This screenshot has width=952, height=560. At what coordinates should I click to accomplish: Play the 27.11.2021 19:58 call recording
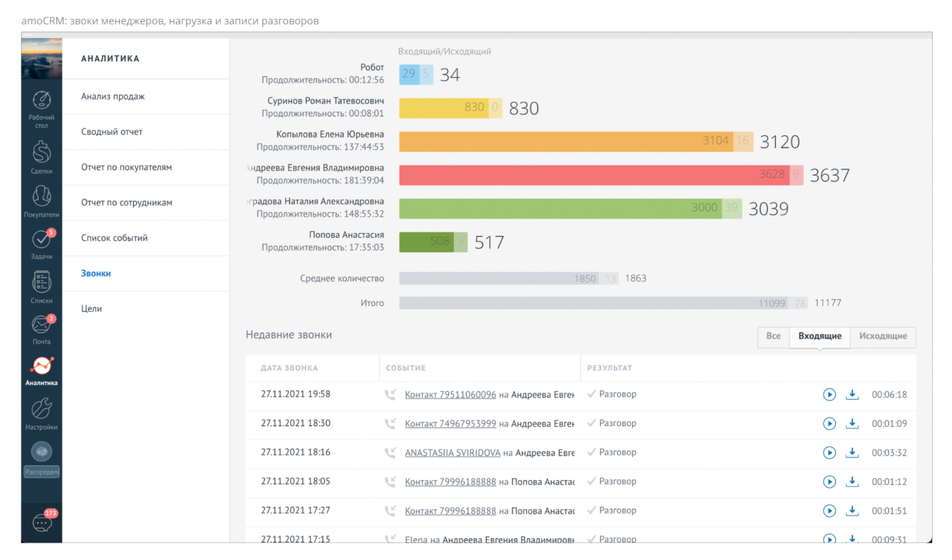829,395
